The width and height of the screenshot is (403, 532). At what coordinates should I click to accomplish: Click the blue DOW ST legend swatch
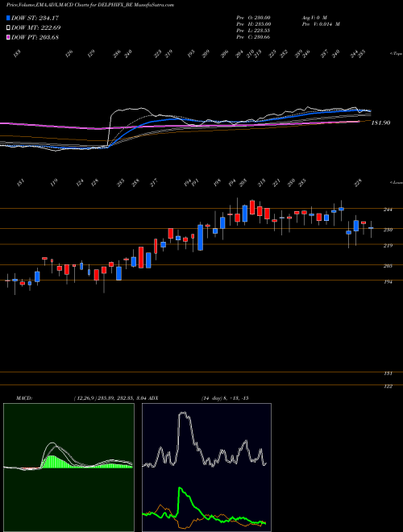(8, 18)
